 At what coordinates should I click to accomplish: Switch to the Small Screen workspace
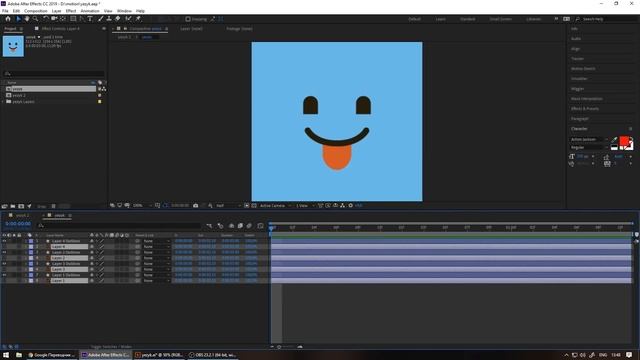[500, 19]
